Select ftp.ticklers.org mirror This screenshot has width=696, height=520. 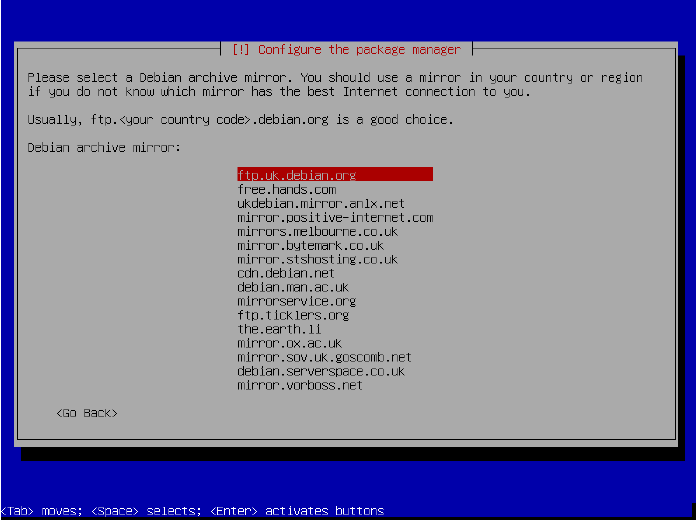coord(293,315)
